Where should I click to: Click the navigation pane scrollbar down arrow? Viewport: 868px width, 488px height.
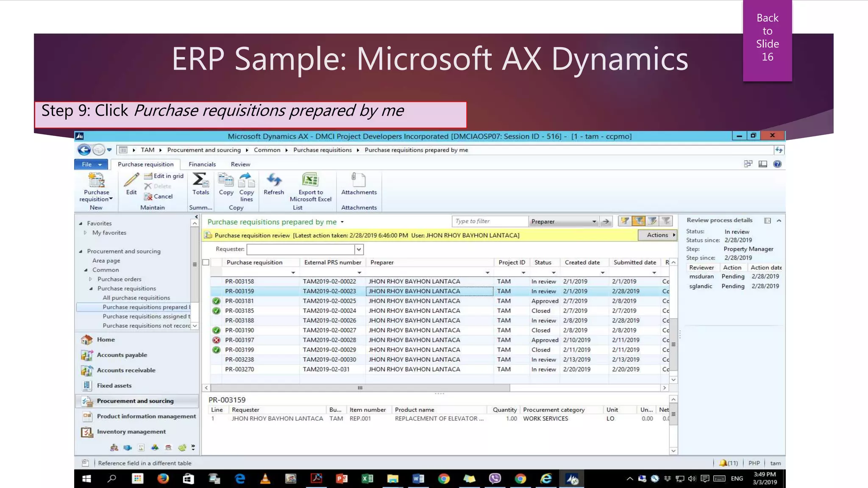[195, 326]
